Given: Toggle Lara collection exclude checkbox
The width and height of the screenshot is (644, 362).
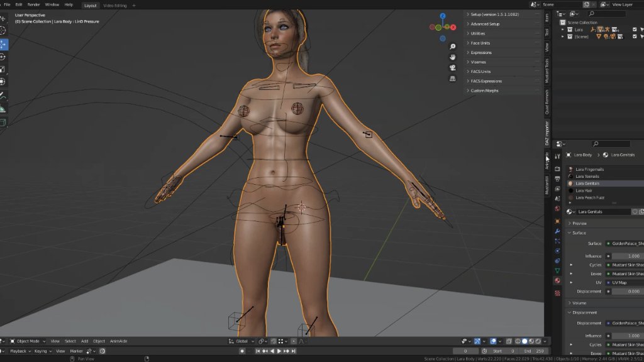Looking at the screenshot, I should pos(635,30).
